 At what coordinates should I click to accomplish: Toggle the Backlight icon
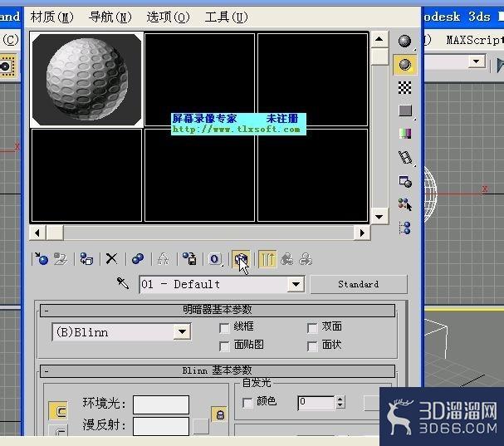(x=404, y=65)
